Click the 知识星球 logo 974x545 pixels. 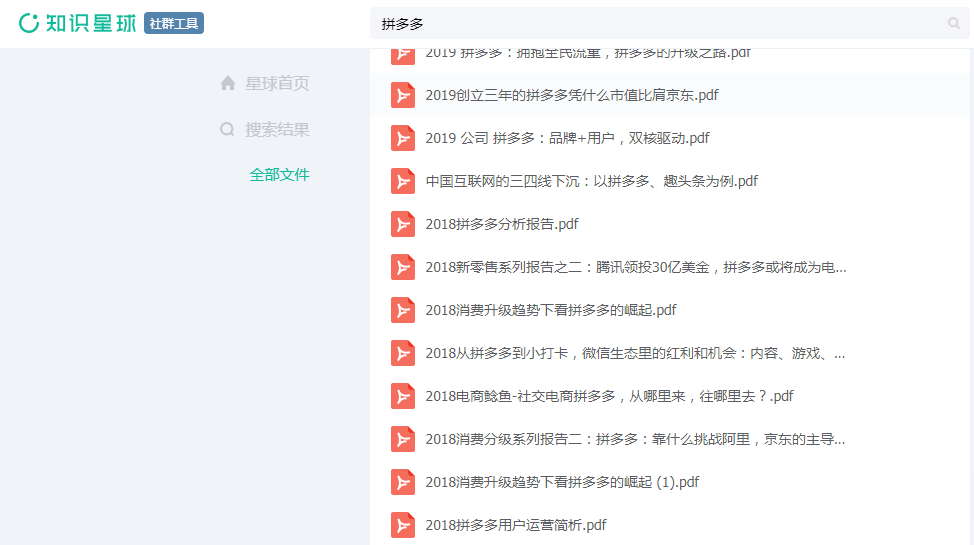(x=78, y=23)
